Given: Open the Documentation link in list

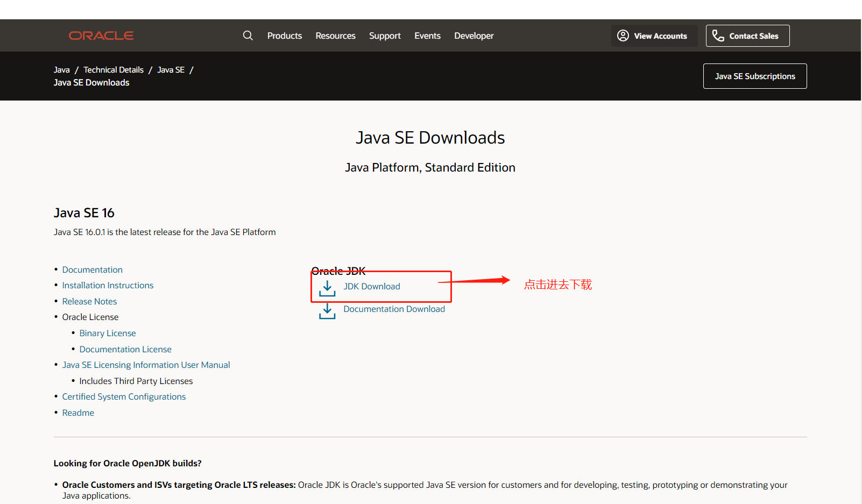Looking at the screenshot, I should pyautogui.click(x=93, y=269).
